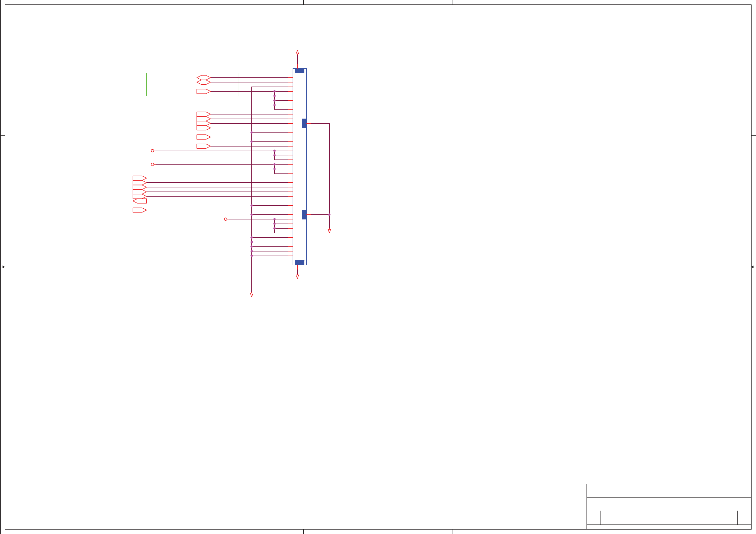Click the ground arrow ending the long vertical bus
Screen dimensions: 756x534
pos(252,295)
